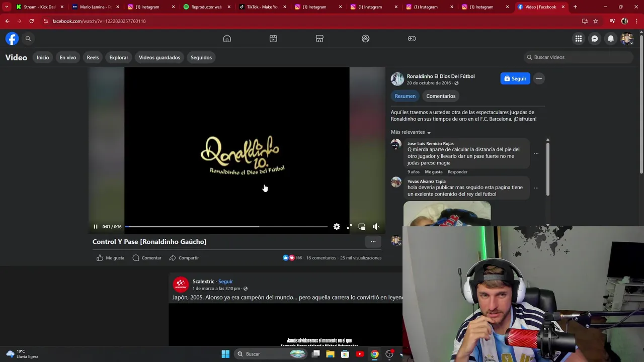Open the notifications bell

click(611, 39)
